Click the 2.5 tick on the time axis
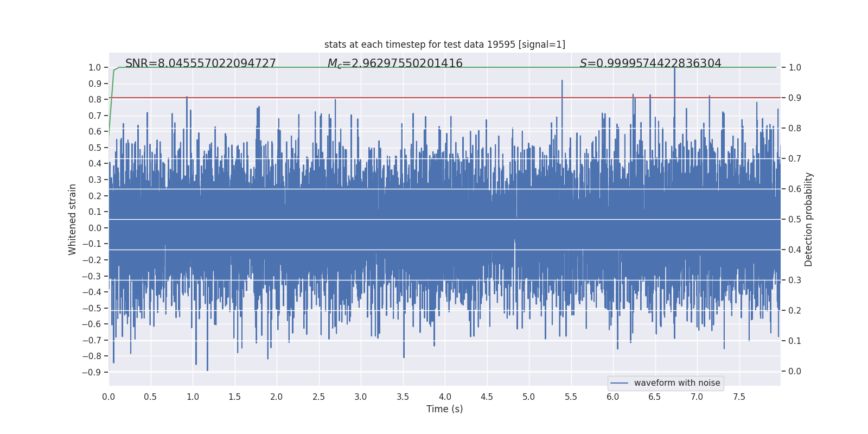 [318, 397]
